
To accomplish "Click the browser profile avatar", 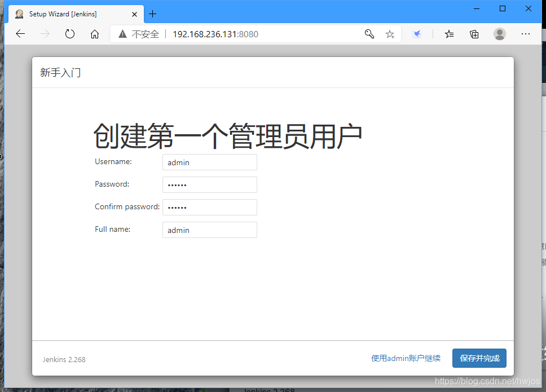I will pyautogui.click(x=500, y=34).
